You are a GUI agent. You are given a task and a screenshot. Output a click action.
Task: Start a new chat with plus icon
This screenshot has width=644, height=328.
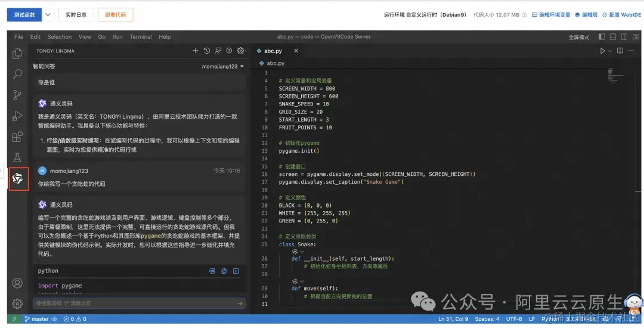tap(195, 51)
